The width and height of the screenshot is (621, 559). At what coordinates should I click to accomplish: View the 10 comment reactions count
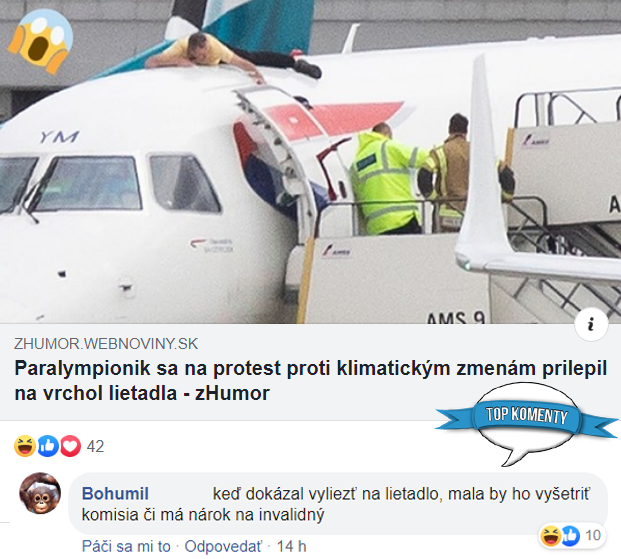pos(593,536)
